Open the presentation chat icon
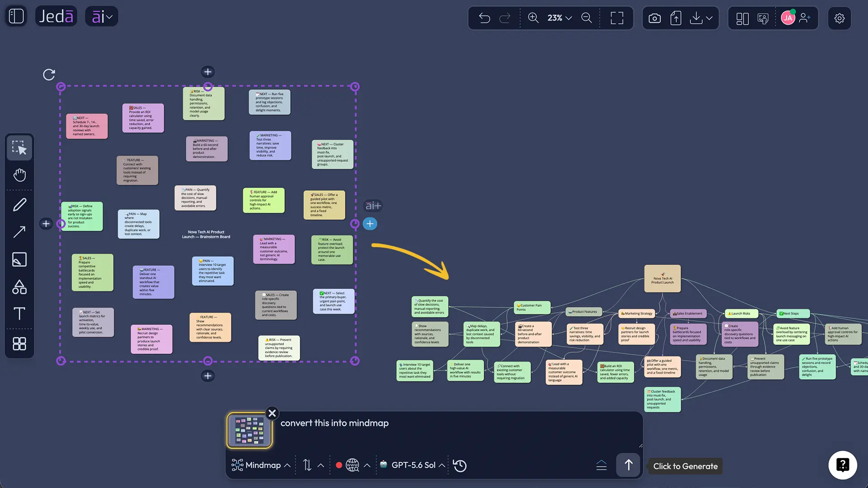 763,18
